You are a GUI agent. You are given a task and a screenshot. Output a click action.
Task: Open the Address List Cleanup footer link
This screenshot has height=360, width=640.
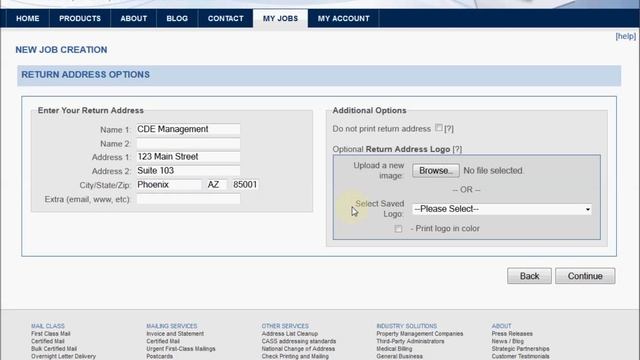tap(290, 334)
